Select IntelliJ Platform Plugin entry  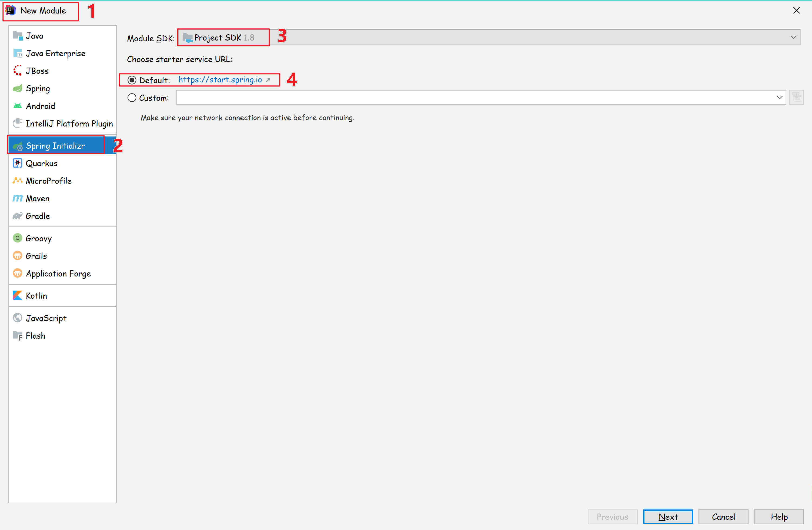(x=69, y=124)
